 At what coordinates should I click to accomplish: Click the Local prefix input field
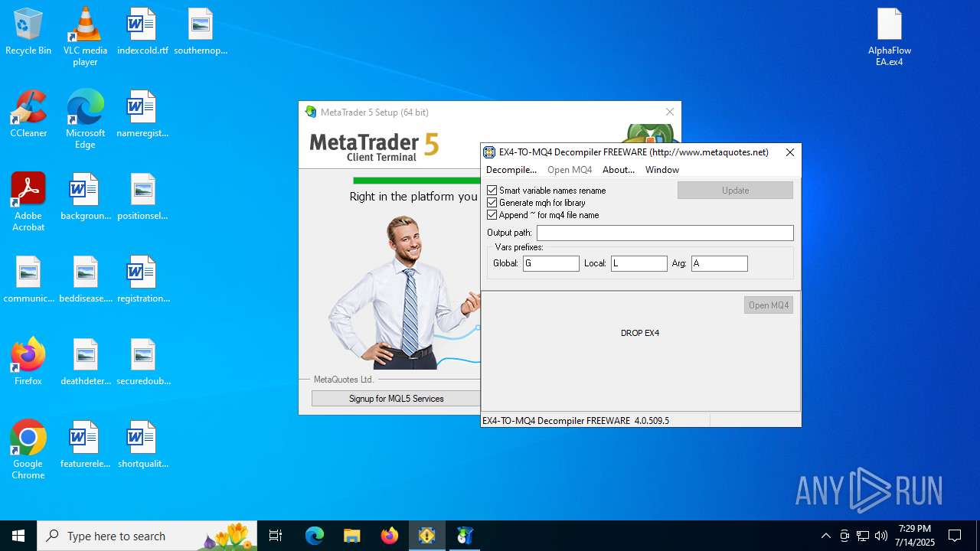point(639,263)
